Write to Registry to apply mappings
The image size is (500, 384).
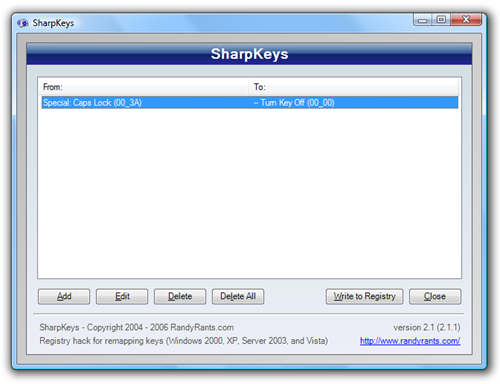pos(364,296)
